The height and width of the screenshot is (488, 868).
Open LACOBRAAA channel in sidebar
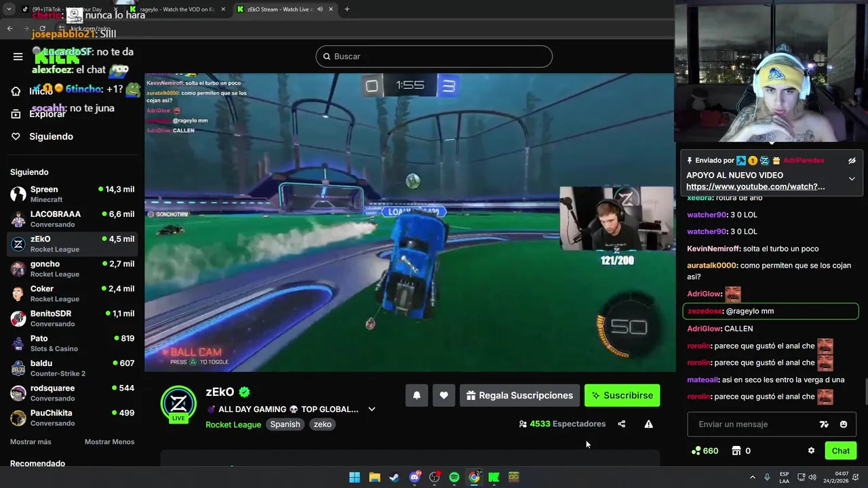tap(72, 219)
